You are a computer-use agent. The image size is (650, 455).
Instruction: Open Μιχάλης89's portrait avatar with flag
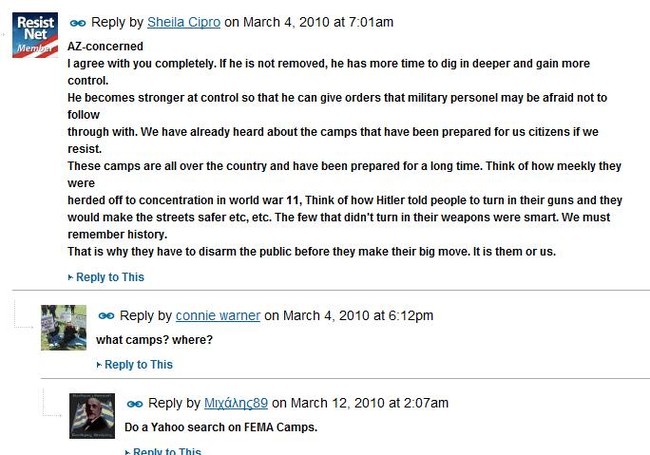tap(92, 416)
